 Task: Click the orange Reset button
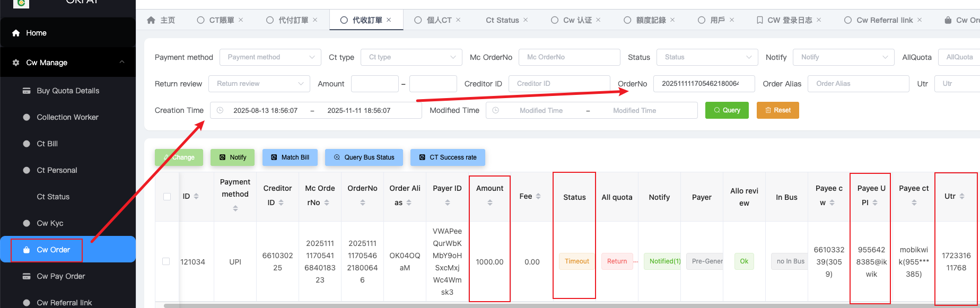[x=777, y=110]
